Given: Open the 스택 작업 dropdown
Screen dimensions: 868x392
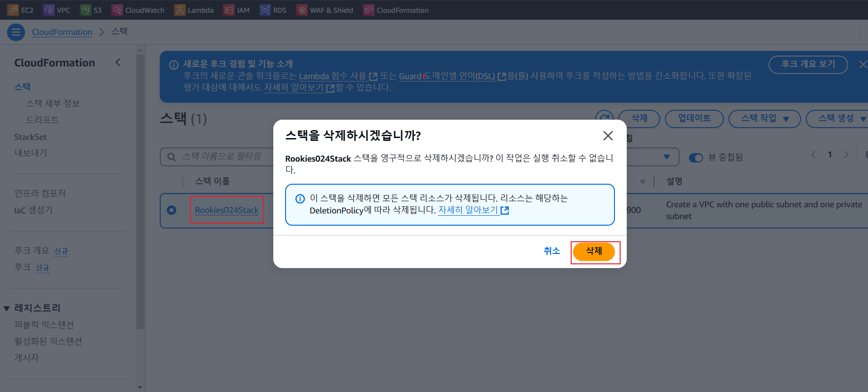Looking at the screenshot, I should (764, 119).
